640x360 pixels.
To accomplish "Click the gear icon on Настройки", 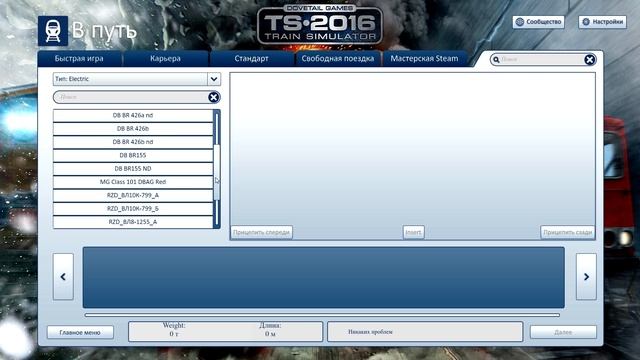I will point(586,22).
